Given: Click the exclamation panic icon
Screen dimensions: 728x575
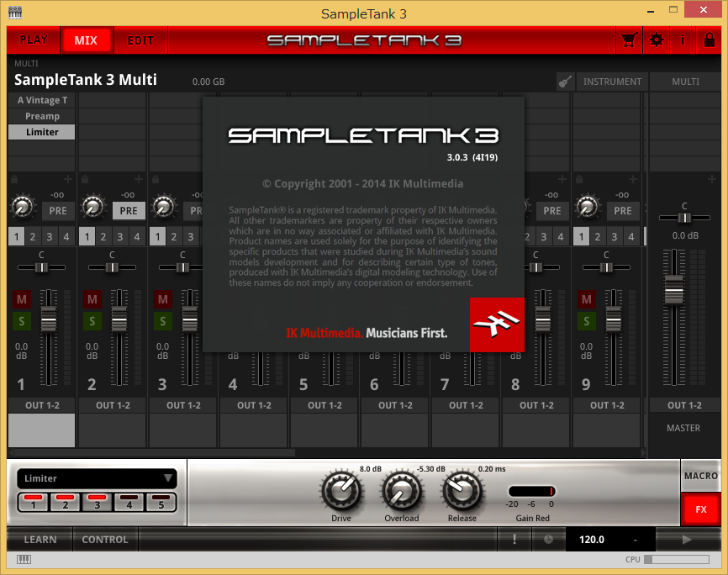Looking at the screenshot, I should 514,539.
